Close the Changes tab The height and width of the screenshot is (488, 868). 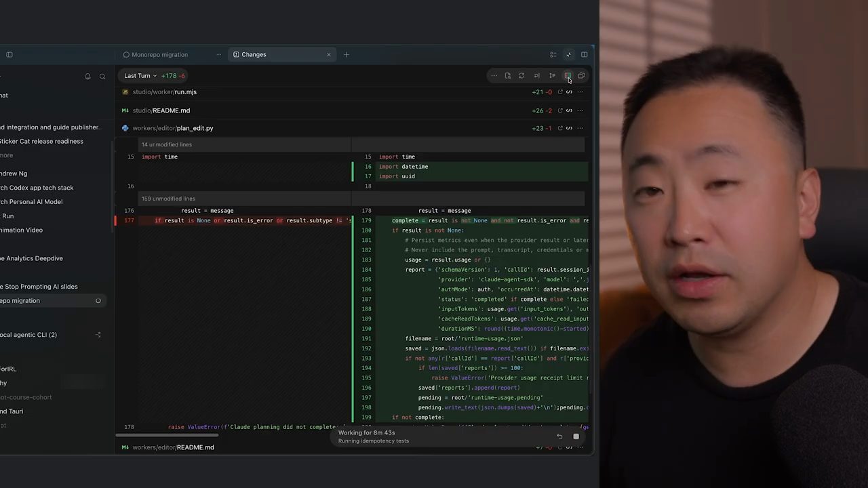pos(329,54)
